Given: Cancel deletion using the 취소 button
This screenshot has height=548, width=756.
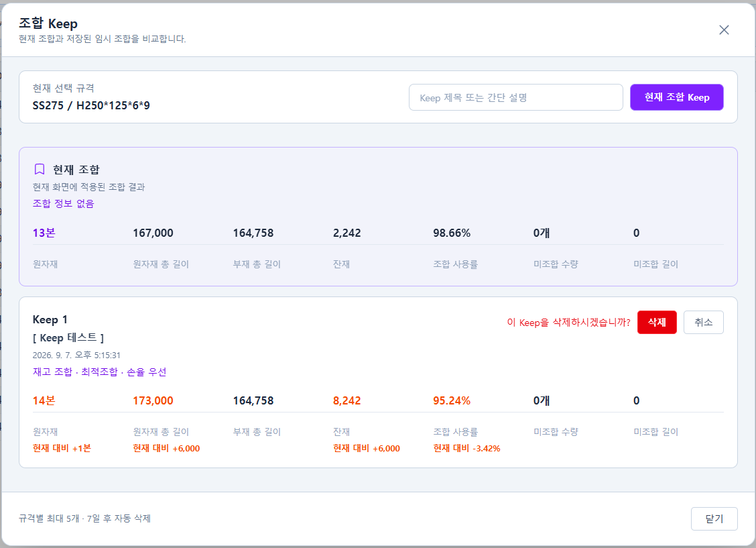Looking at the screenshot, I should point(704,322).
